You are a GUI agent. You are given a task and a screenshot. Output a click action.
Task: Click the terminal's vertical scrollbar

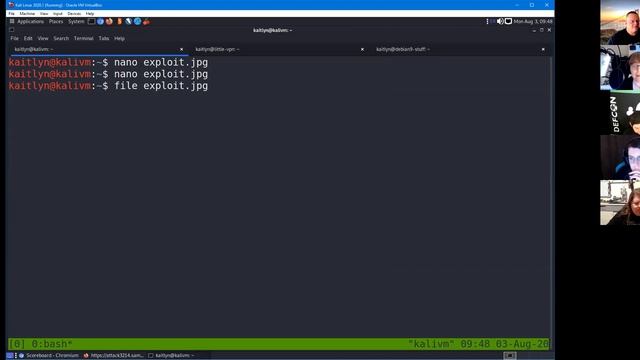click(x=551, y=196)
